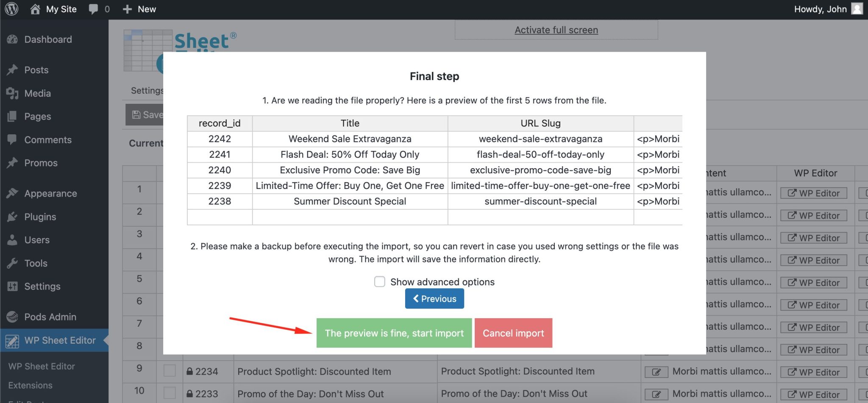
Task: Open the New menu in the admin bar
Action: pyautogui.click(x=139, y=8)
